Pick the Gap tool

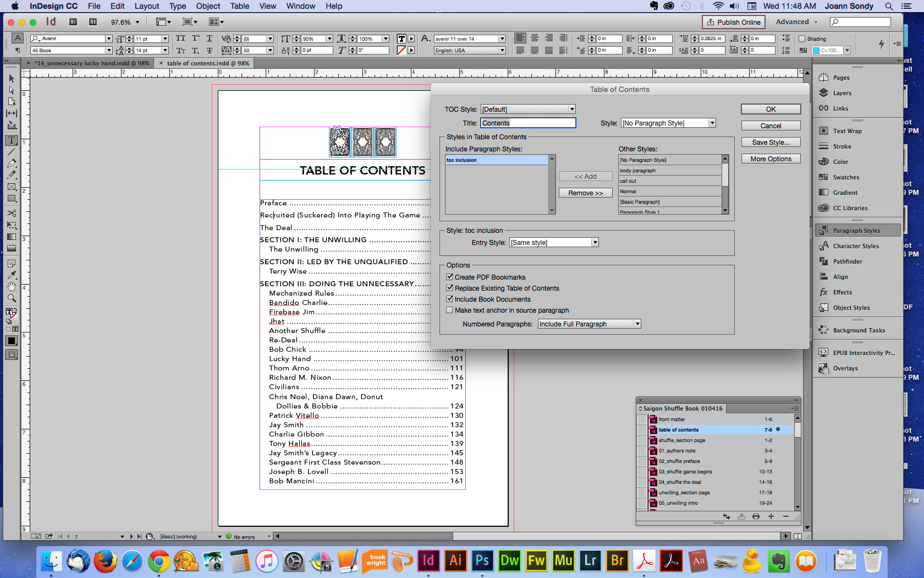[x=12, y=113]
